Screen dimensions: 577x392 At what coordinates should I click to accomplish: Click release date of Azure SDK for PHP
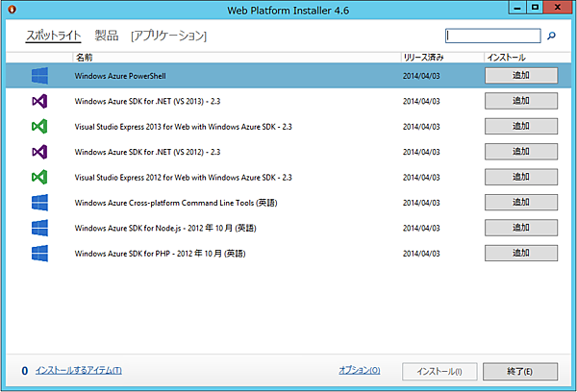(x=421, y=254)
